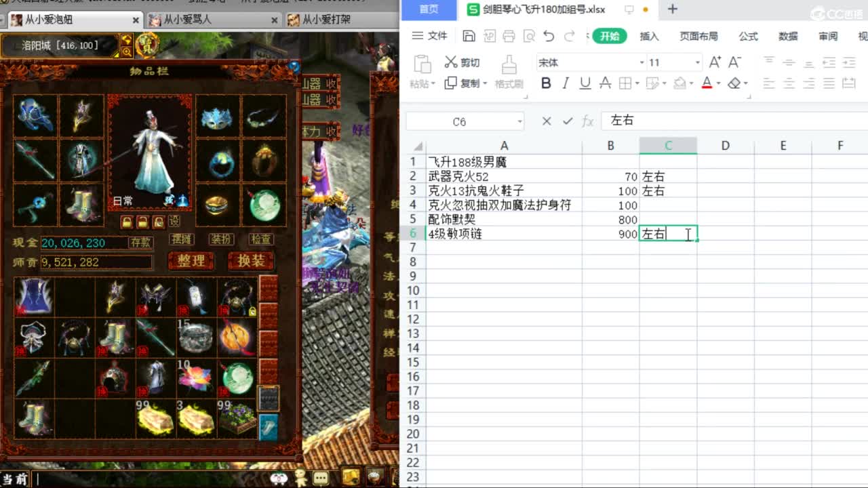The image size is (868, 488).
Task: Click the 换装 change outfit button
Action: (x=251, y=260)
